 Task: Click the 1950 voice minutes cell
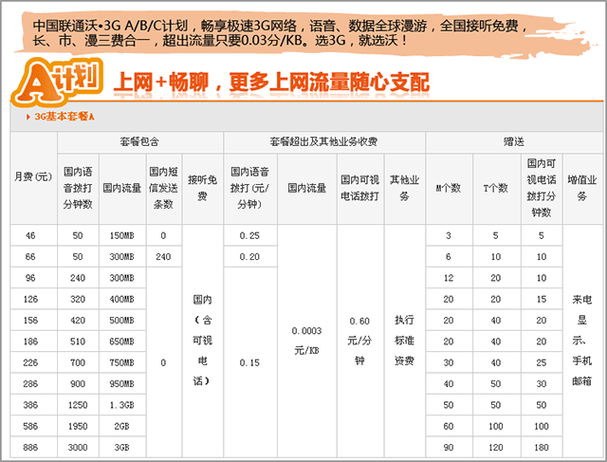coord(78,426)
